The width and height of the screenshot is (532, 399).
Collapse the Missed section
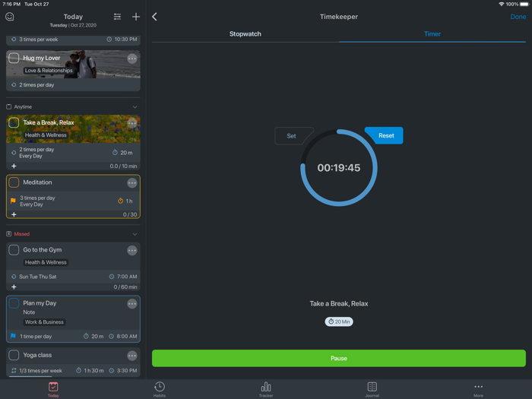click(135, 234)
